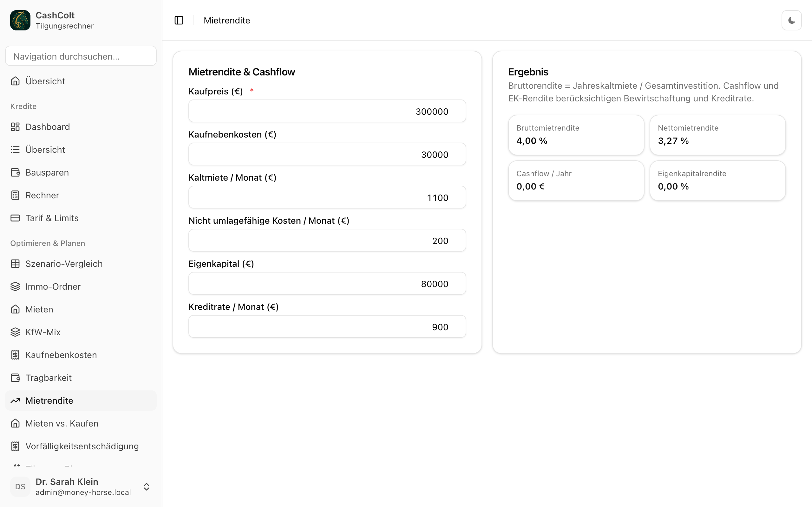Open Dashboard grid icon in sidebar
This screenshot has height=507, width=812.
pyautogui.click(x=15, y=127)
